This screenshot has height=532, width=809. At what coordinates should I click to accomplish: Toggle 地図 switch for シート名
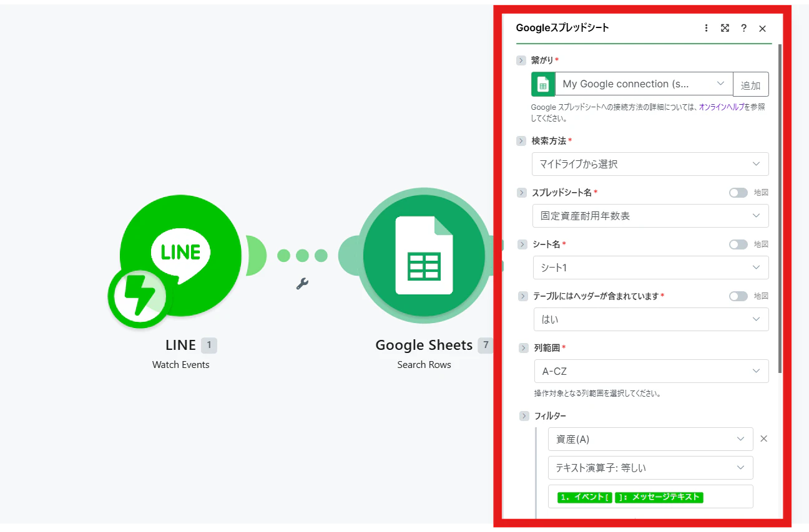[738, 244]
